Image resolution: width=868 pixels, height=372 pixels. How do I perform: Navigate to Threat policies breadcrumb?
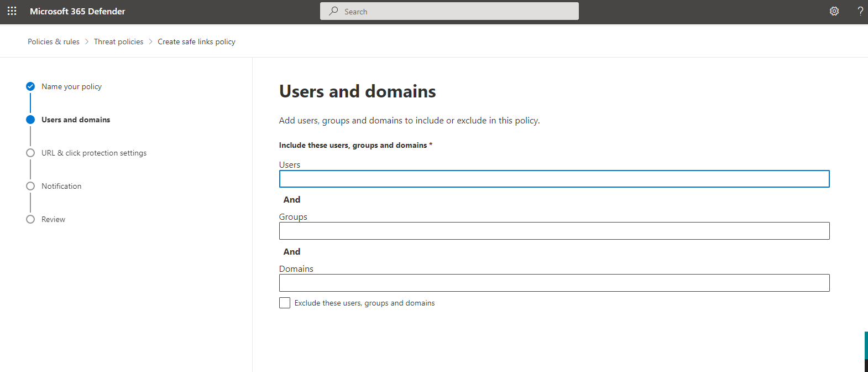[x=118, y=42]
